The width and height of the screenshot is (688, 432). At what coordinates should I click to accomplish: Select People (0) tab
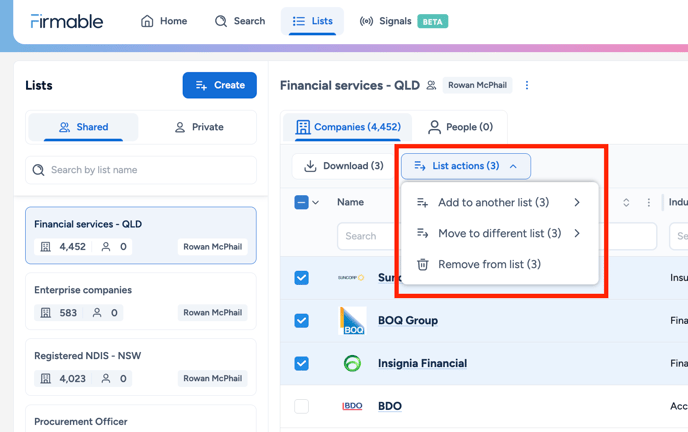[x=460, y=127]
